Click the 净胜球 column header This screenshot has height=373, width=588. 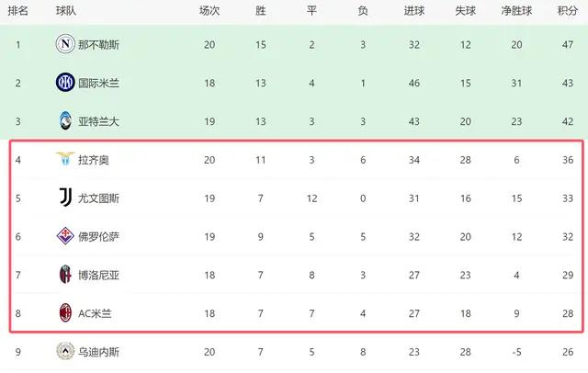point(515,11)
